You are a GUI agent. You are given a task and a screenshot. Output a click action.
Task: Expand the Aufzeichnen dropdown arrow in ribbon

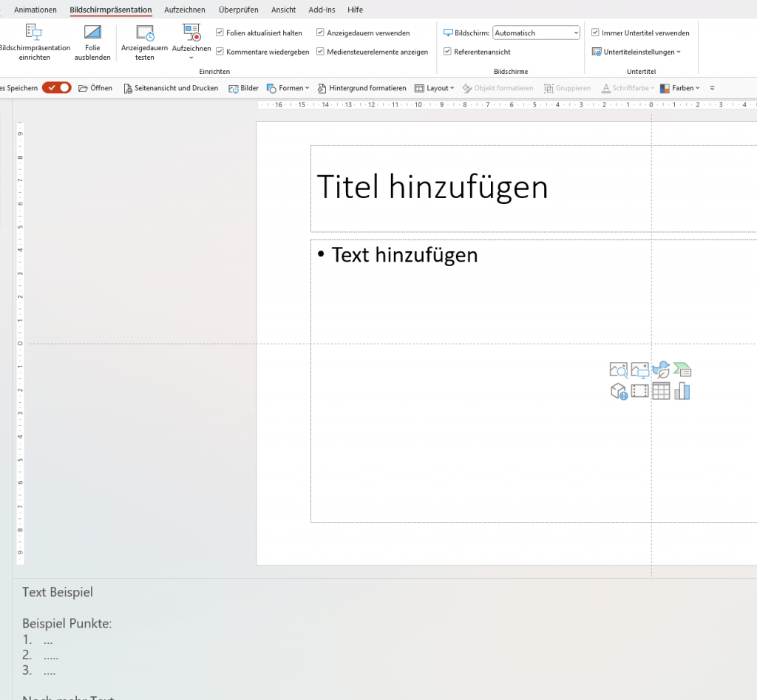pos(191,58)
